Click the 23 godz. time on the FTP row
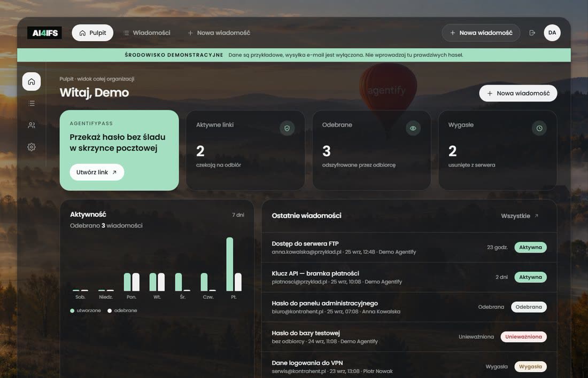This screenshot has height=378, width=588. [x=497, y=247]
